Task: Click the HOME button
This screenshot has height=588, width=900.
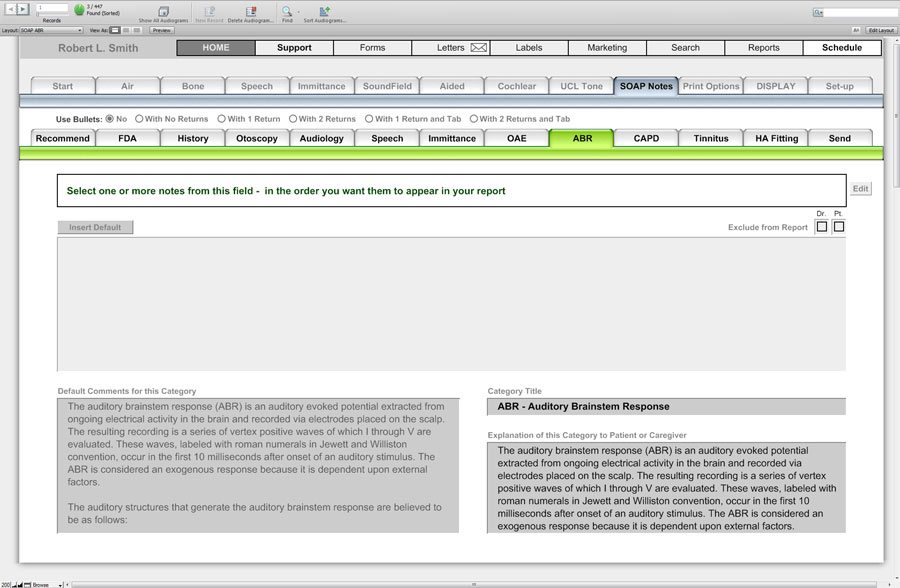Action: point(216,48)
